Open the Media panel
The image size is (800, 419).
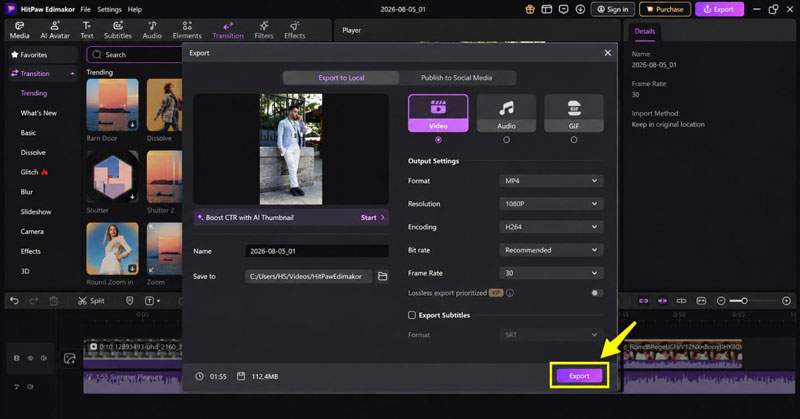pyautogui.click(x=19, y=30)
